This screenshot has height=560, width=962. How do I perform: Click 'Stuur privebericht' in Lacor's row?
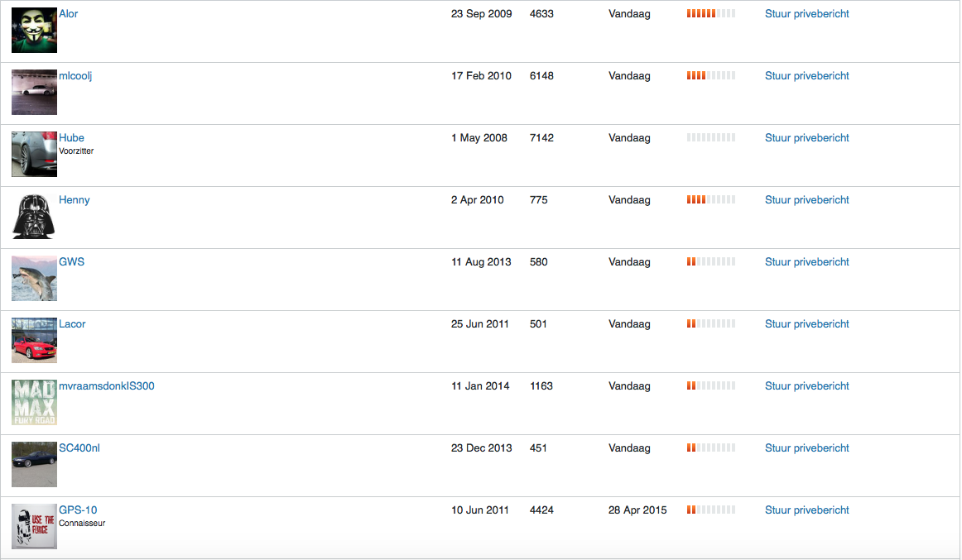tap(806, 324)
